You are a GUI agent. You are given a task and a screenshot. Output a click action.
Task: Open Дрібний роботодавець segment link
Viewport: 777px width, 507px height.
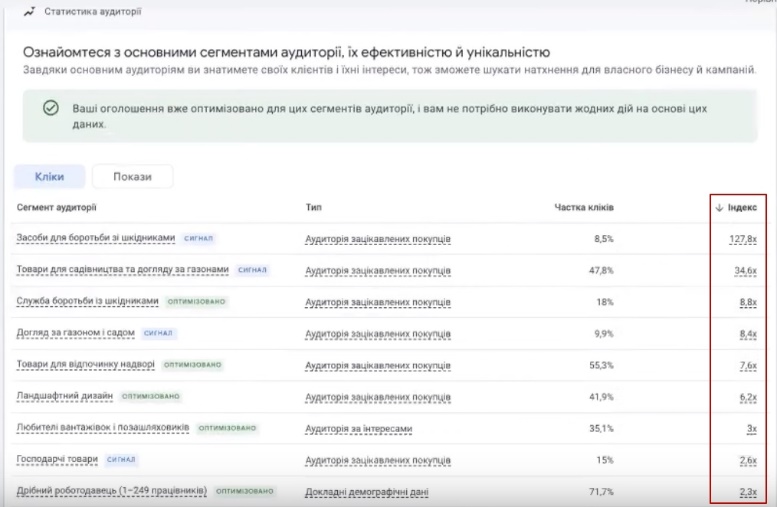(x=112, y=491)
